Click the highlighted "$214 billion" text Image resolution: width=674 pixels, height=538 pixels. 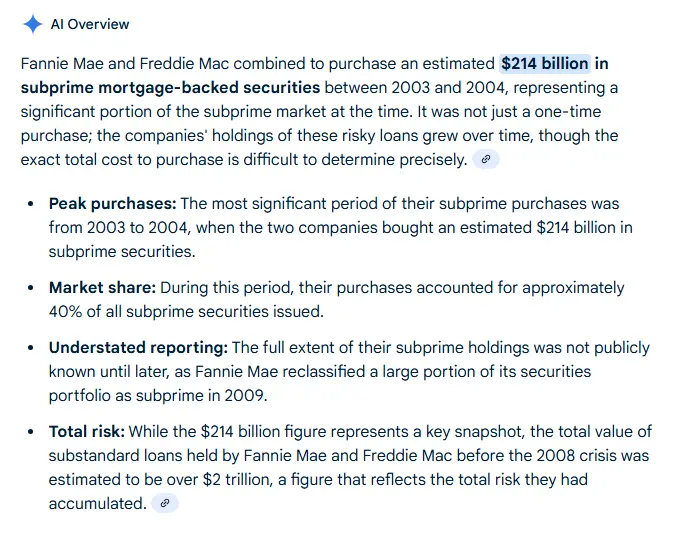click(545, 64)
